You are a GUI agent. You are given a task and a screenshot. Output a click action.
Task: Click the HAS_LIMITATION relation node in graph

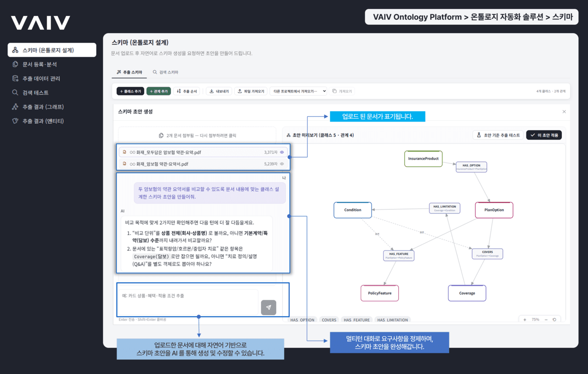[444, 208]
